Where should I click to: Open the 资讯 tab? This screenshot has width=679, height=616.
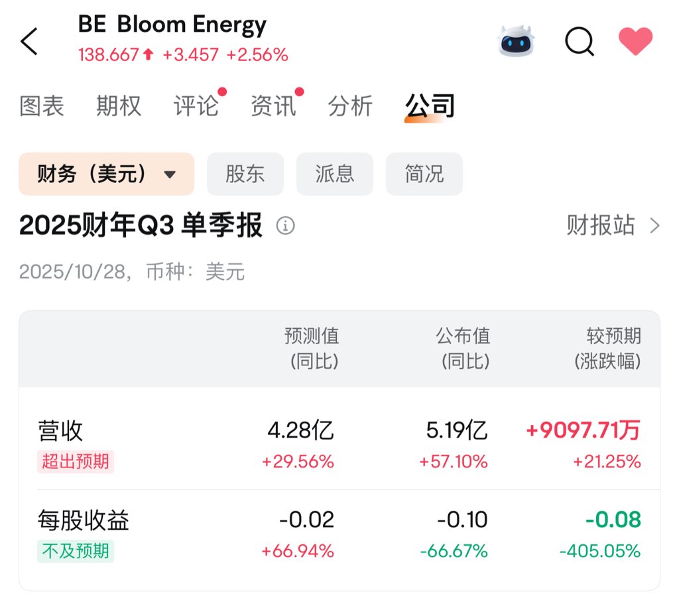coord(273,106)
